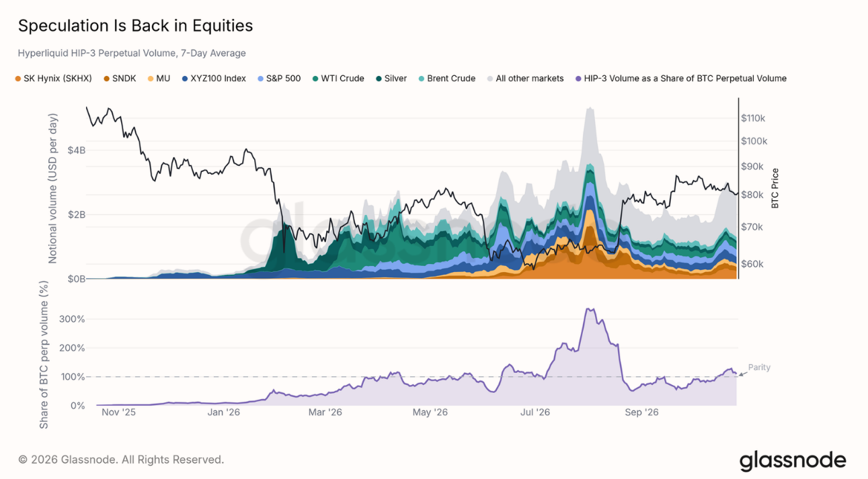Viewport: 868px width, 479px height.
Task: Click the Parity label on lower chart
Action: pyautogui.click(x=759, y=368)
